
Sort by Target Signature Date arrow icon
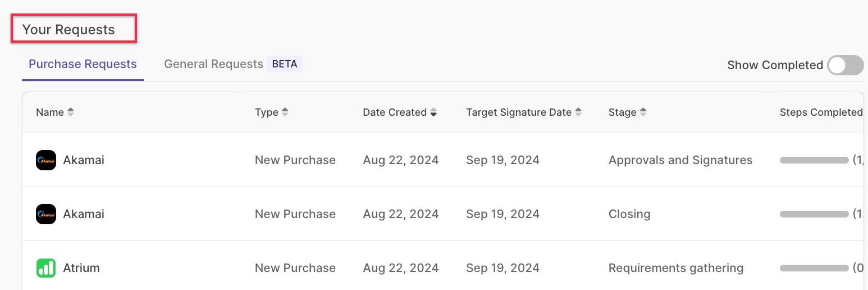tap(578, 112)
